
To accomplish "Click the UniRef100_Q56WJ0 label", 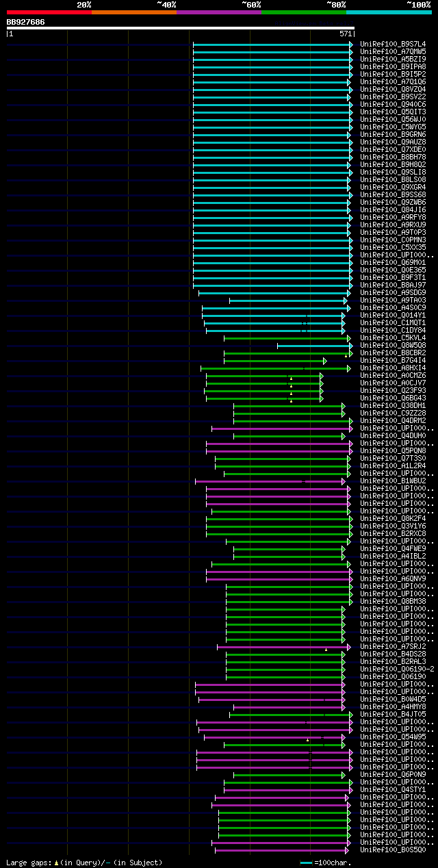I will [393, 119].
